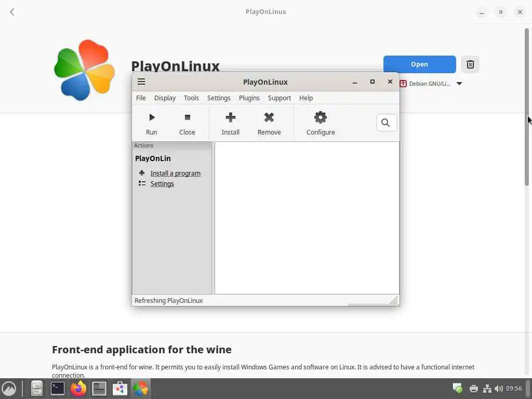Click the printer tray icon
Viewport: 532px width, 399px height.
474,389
